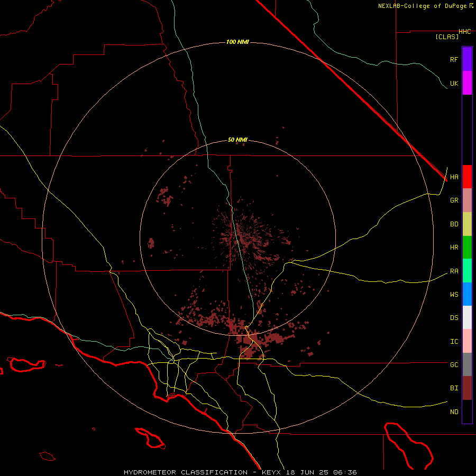Select the red HA color swatch
Viewport: 476px width, 476px height.
(x=467, y=177)
